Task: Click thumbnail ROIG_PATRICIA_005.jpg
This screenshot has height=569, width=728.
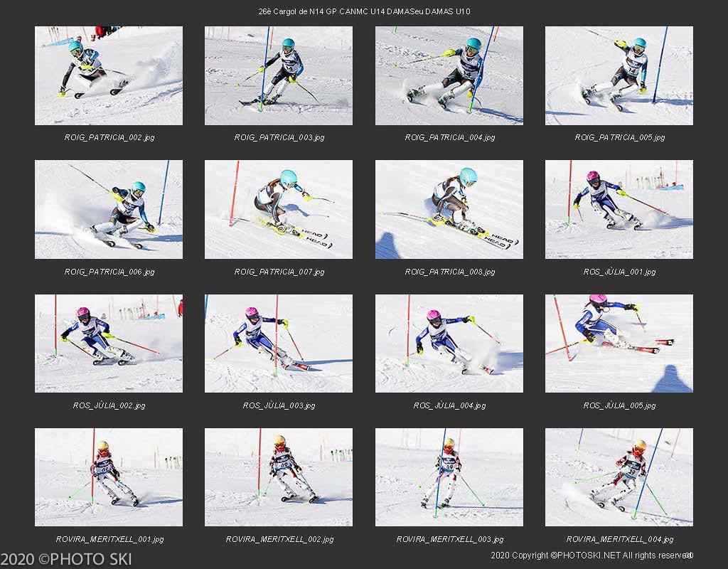Action: [x=619, y=75]
